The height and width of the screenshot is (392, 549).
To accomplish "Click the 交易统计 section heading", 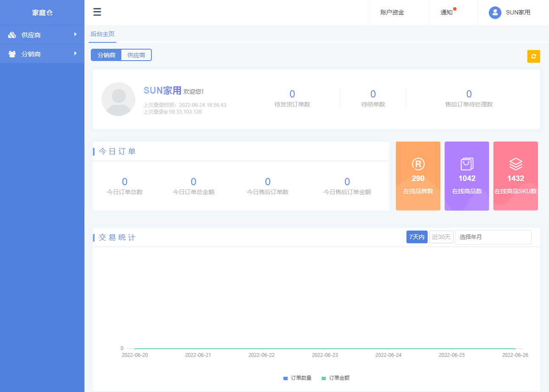I will (117, 238).
